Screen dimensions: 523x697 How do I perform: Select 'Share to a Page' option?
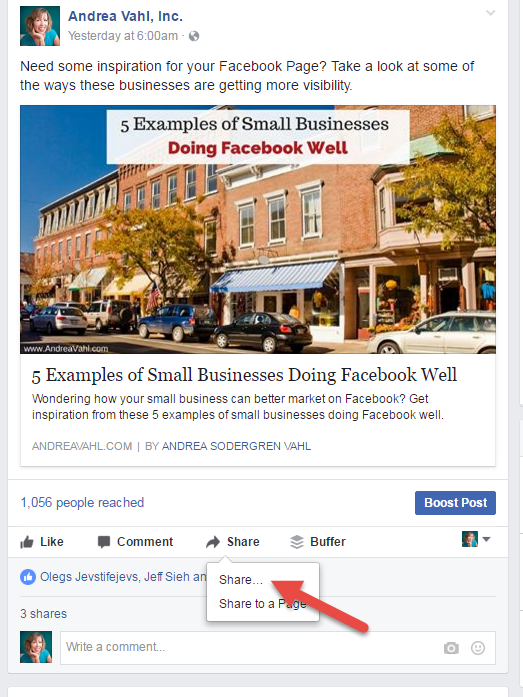tap(263, 604)
